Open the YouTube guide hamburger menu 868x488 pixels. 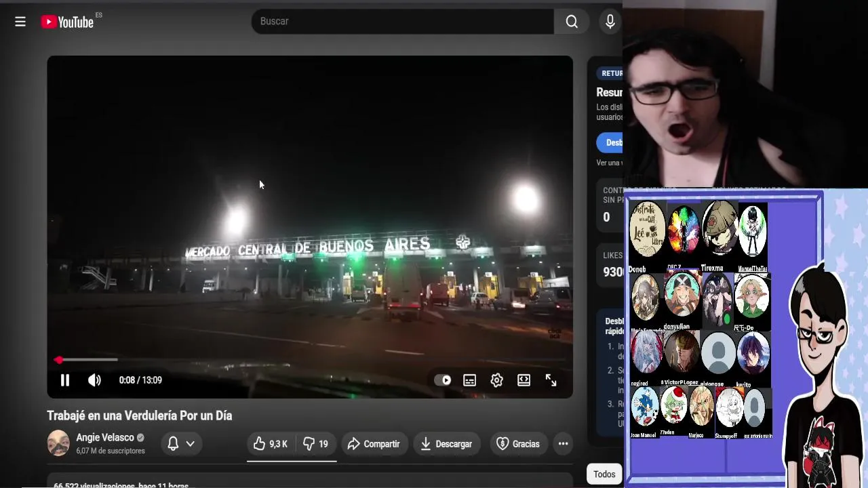pos(20,22)
